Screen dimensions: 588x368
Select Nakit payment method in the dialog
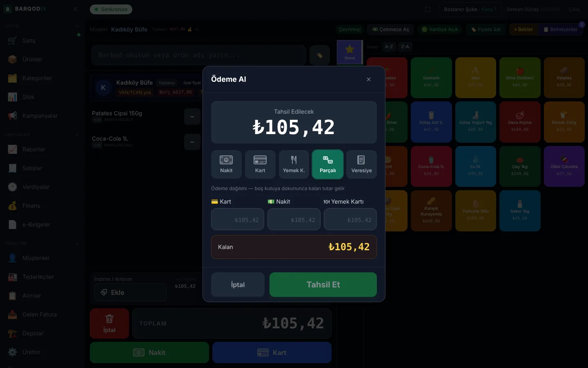226,164
